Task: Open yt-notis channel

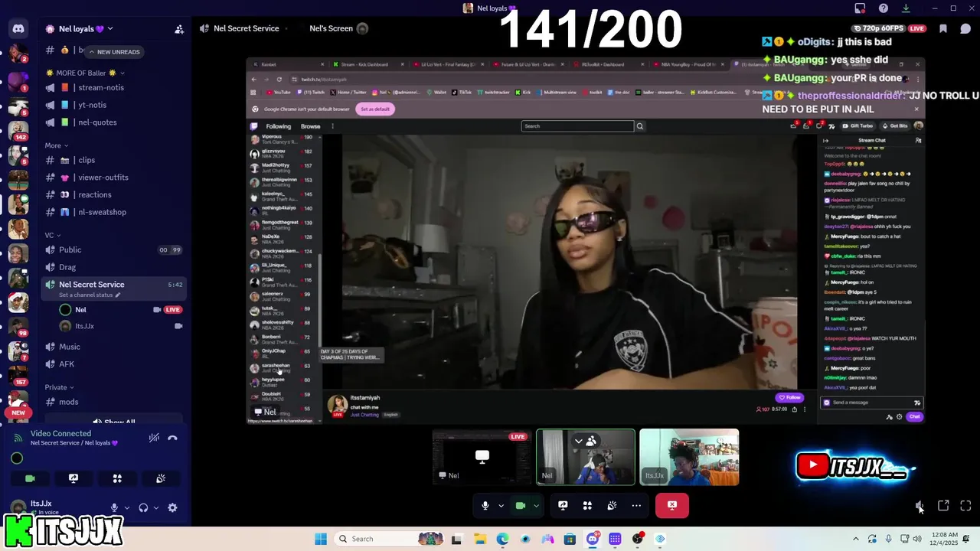Action: click(92, 105)
